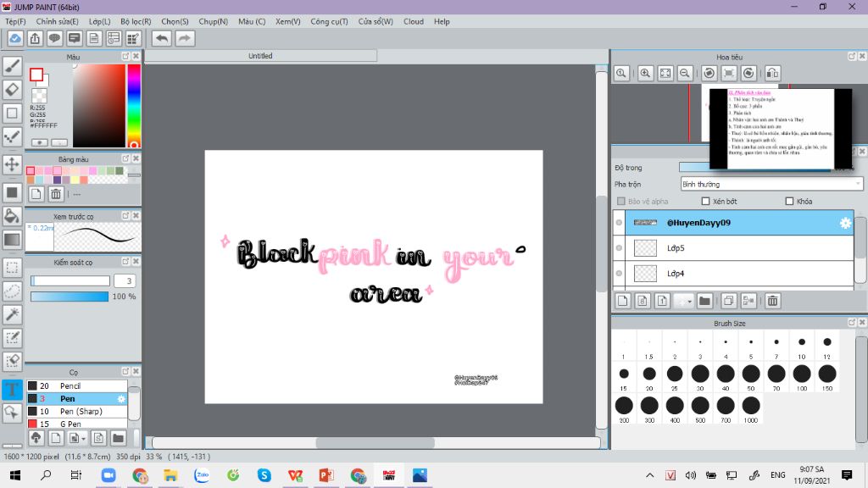Click the brush size slider
The image size is (868, 488).
click(x=70, y=281)
